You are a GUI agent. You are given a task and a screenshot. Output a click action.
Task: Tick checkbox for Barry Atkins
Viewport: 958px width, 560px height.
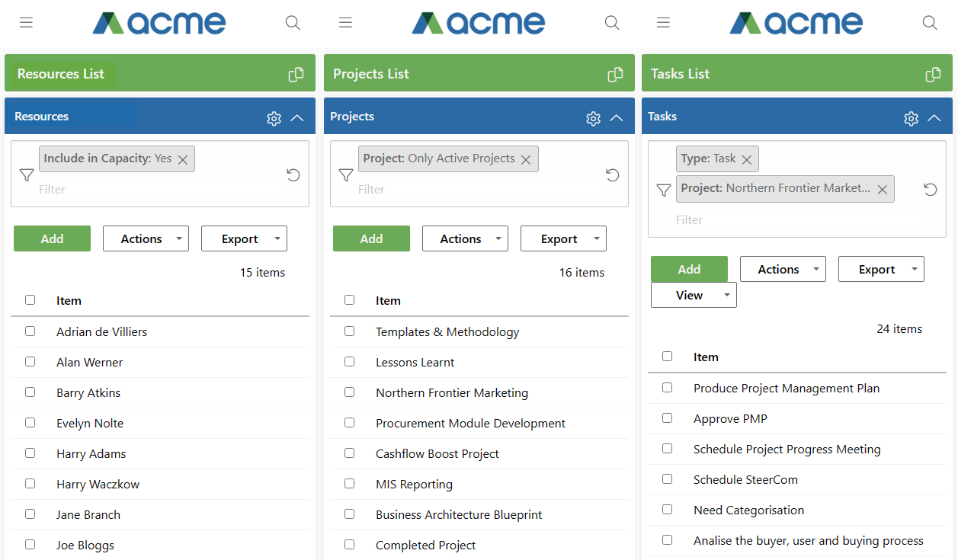point(30,392)
